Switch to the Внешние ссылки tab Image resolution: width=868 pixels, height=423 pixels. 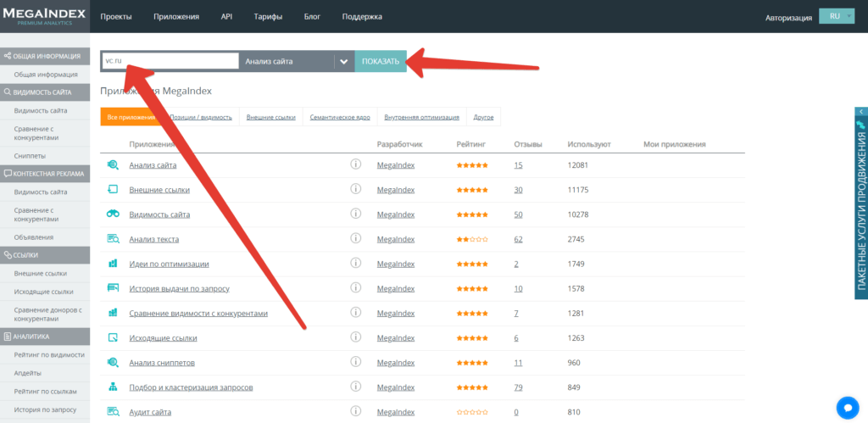click(270, 117)
